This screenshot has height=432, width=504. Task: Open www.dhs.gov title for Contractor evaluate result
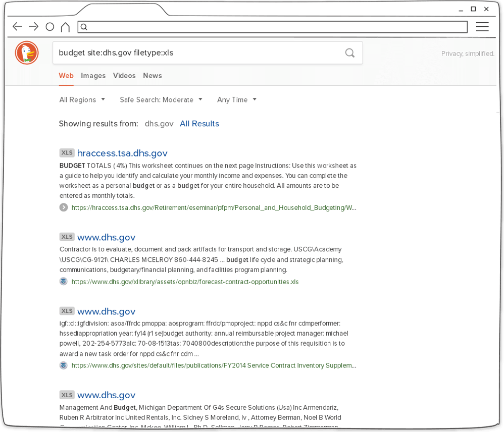(x=107, y=237)
